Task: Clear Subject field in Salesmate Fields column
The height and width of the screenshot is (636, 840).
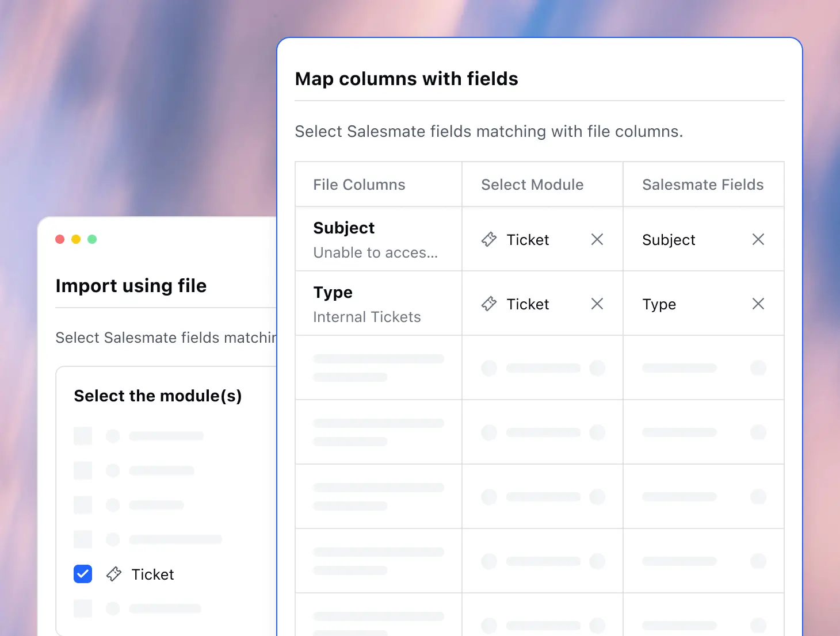Action: click(758, 239)
